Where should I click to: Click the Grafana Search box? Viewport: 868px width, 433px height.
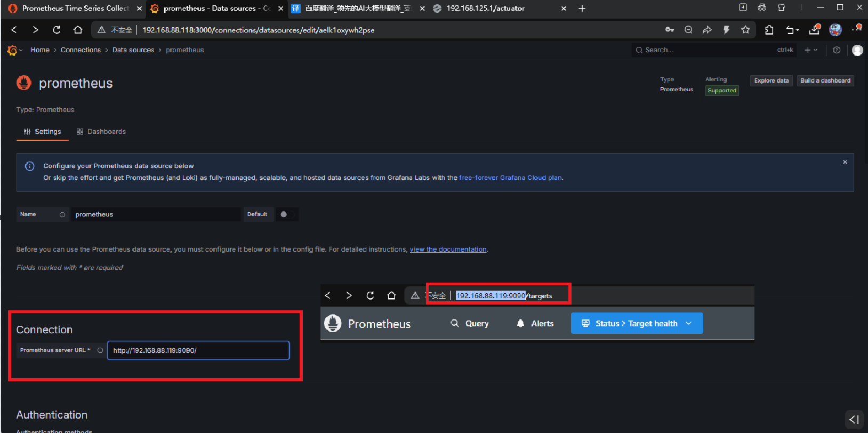coord(714,50)
